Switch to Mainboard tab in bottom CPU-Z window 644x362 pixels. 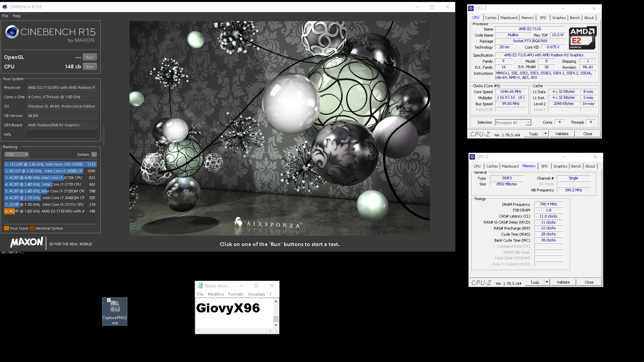point(510,166)
